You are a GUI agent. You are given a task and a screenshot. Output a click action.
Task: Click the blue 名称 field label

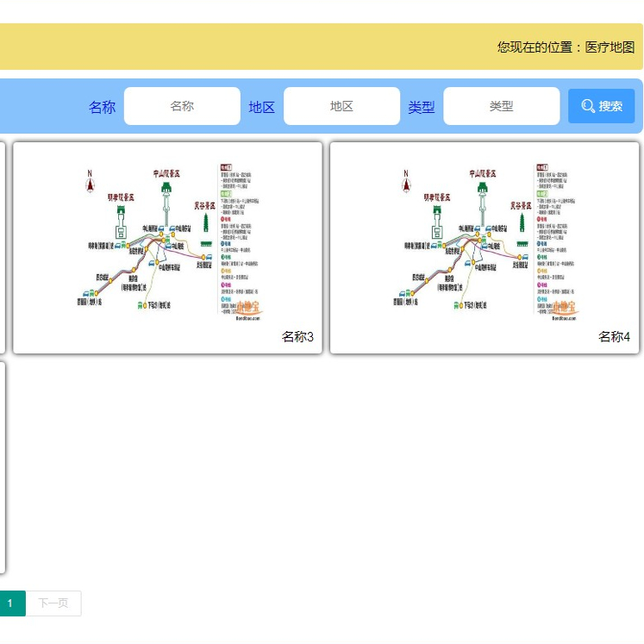click(102, 107)
